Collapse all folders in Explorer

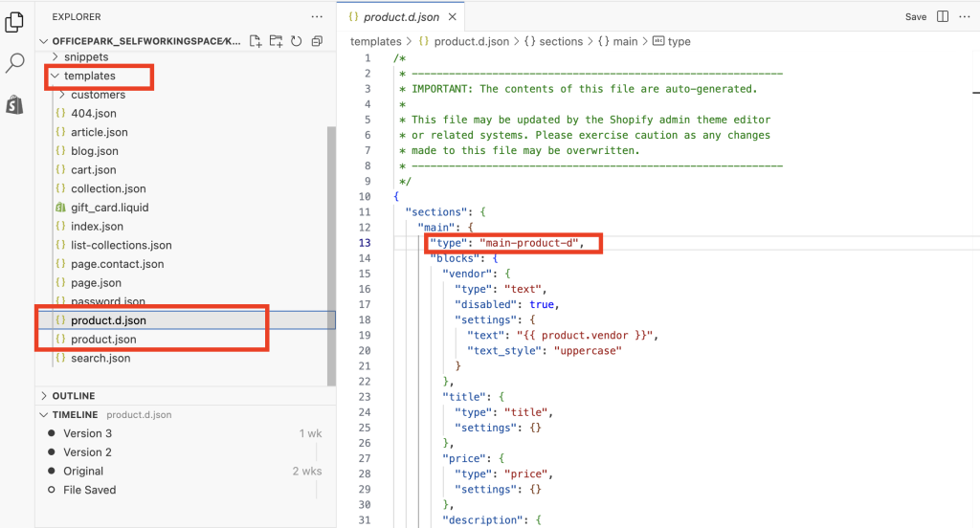coord(317,41)
